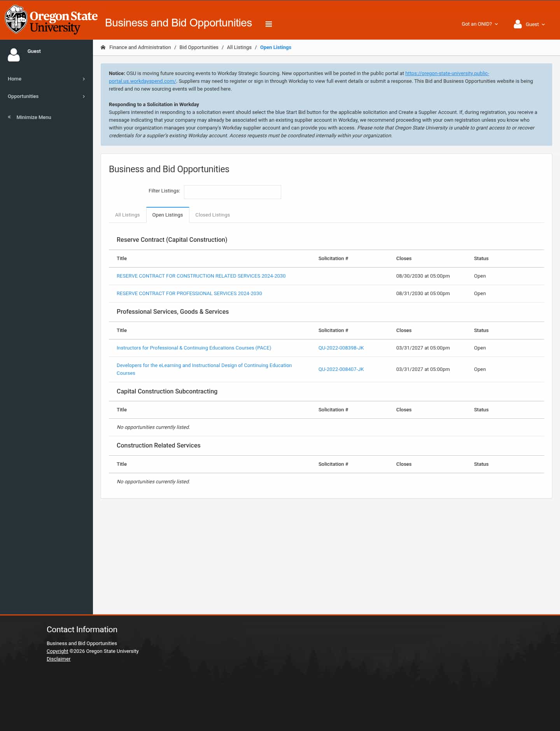
Task: Click solicitation number QU-2022-008398-JK
Action: point(341,348)
